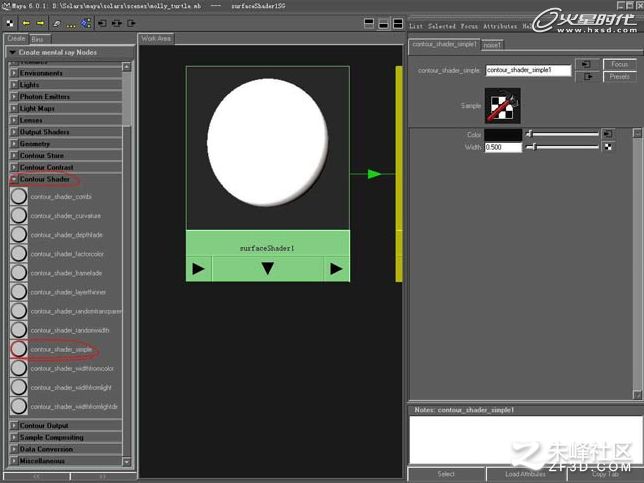Show top tabs only layout icon
The height and width of the screenshot is (483, 644).
pyautogui.click(x=369, y=23)
